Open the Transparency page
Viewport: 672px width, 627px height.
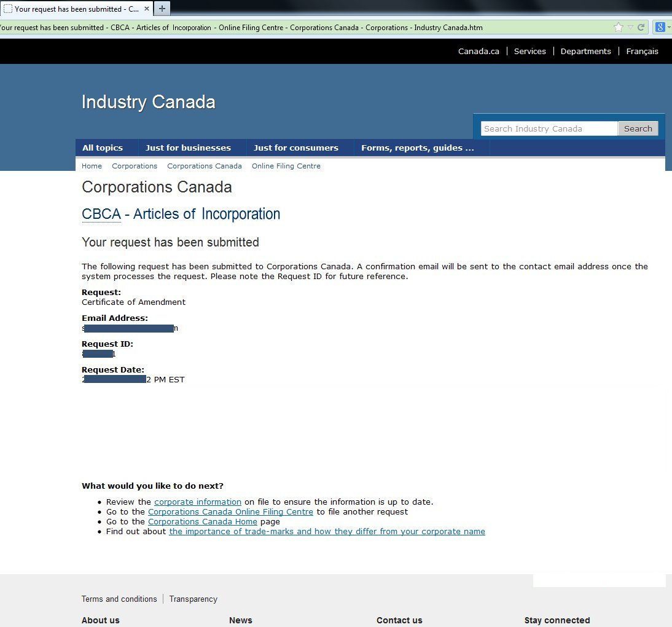point(193,599)
